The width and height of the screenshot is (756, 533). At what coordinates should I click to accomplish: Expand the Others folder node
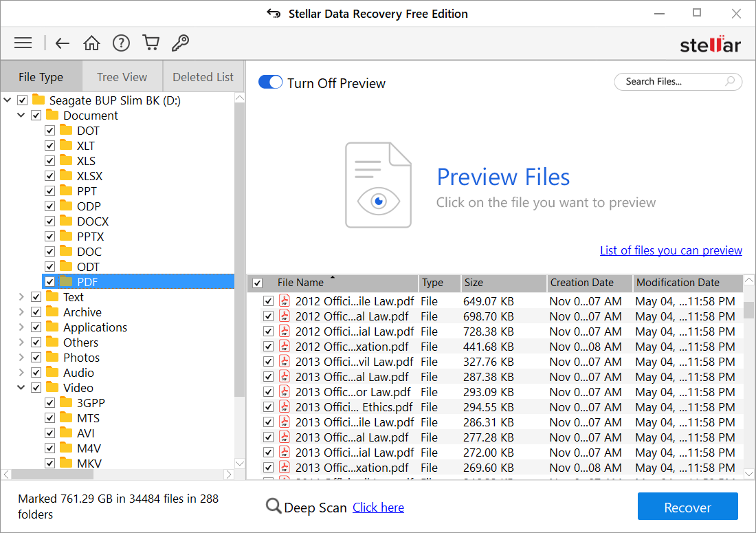tap(21, 342)
